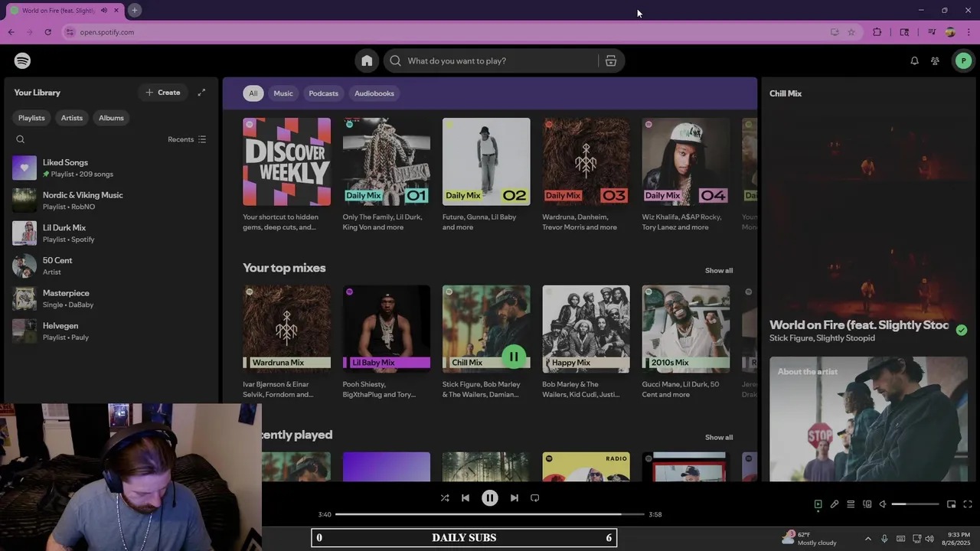Image resolution: width=980 pixels, height=551 pixels.
Task: Show all in Your top mixes
Action: coord(719,270)
